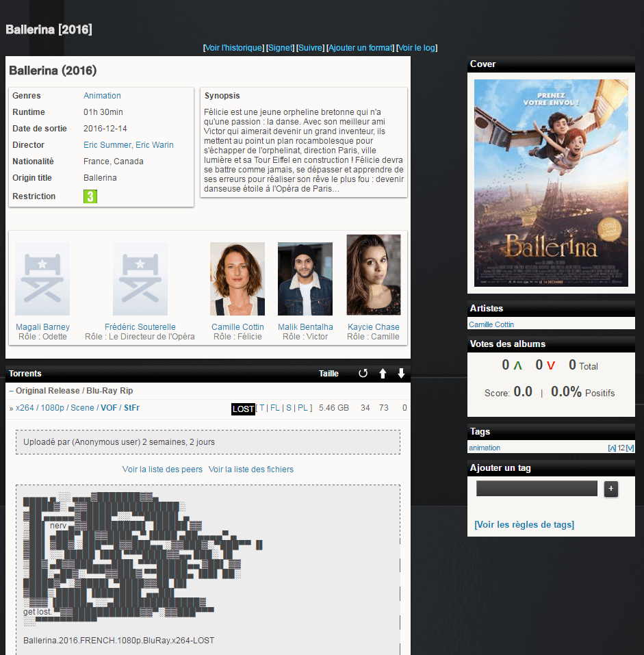The height and width of the screenshot is (655, 644).
Task: Click the FL freeleech link
Action: coord(275,408)
